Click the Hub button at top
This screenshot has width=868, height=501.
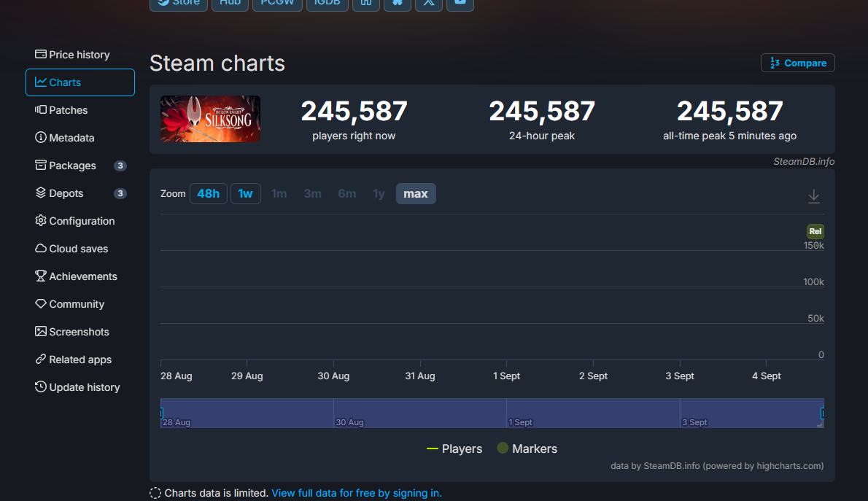pos(230,4)
